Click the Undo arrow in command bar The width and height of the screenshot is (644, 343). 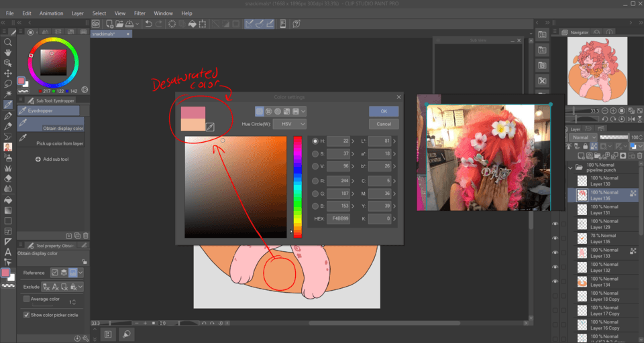tap(148, 24)
